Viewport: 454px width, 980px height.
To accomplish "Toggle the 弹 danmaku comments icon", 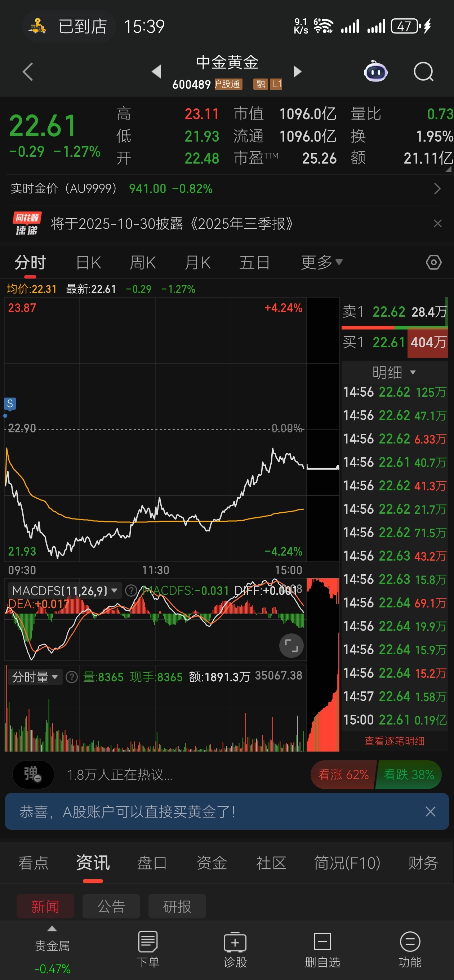I will coord(33,775).
